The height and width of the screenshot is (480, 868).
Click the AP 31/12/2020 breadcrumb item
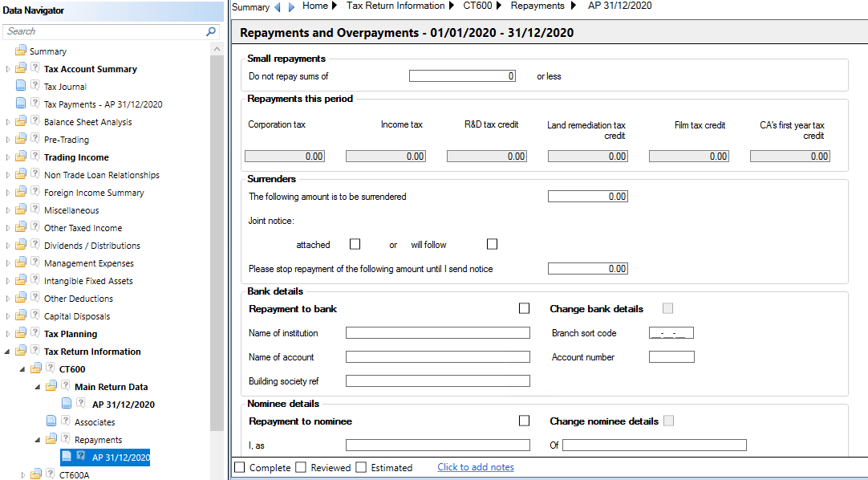click(619, 6)
